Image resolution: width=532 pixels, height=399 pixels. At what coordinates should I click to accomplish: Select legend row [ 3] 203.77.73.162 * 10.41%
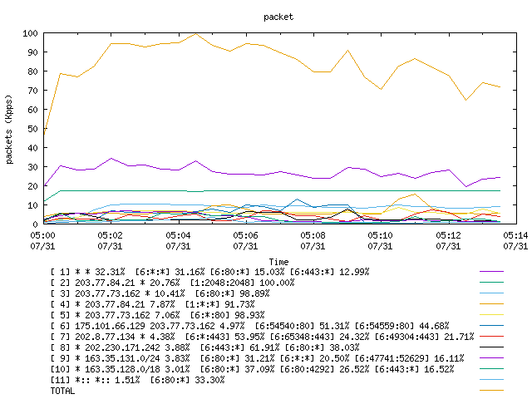click(x=160, y=293)
